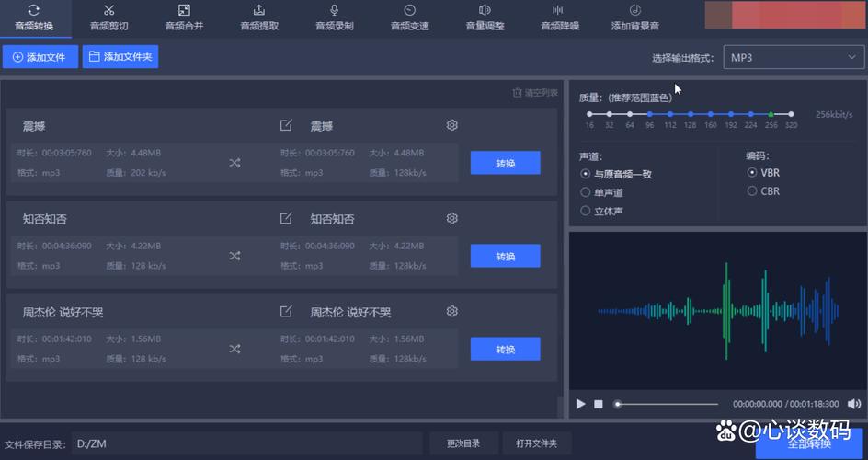This screenshot has height=460, width=868.
Task: Click the 添加文件 button
Action: click(x=40, y=56)
